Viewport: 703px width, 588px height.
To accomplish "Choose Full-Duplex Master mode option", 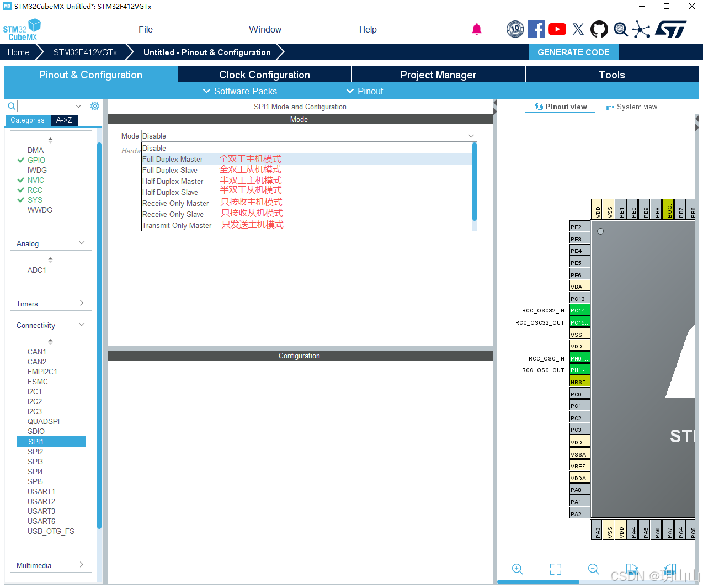I will (307, 159).
